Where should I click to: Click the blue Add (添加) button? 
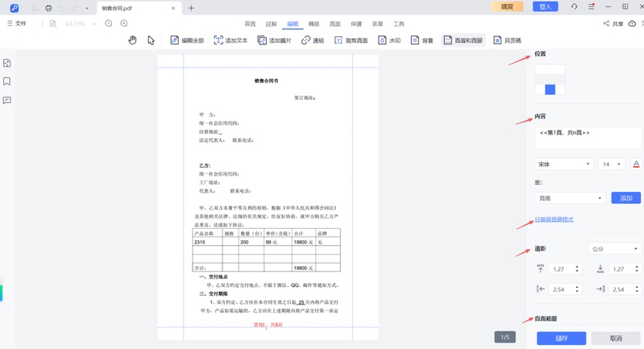(x=626, y=198)
